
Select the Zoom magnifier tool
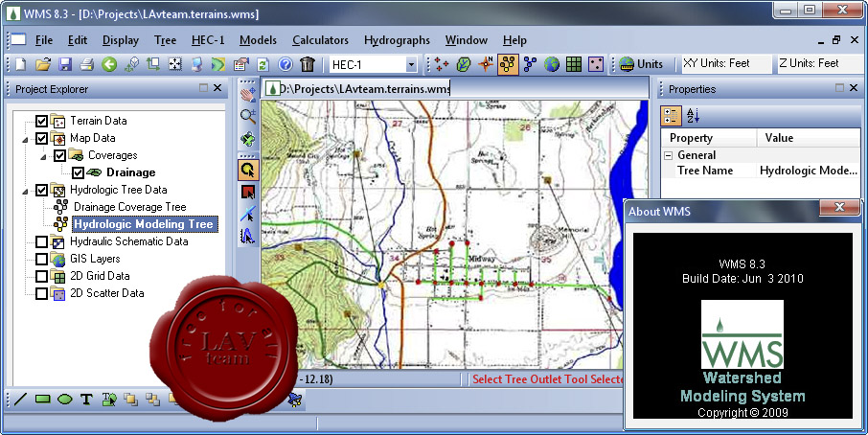[248, 116]
